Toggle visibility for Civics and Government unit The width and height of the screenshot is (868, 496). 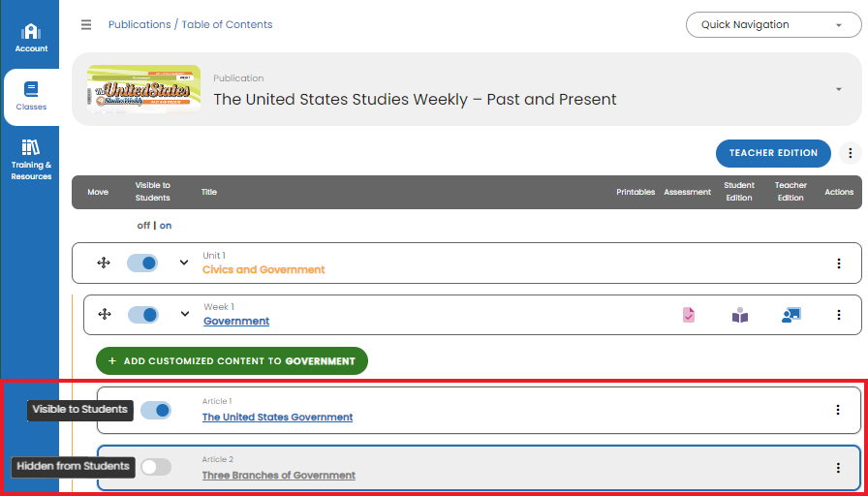(x=142, y=263)
